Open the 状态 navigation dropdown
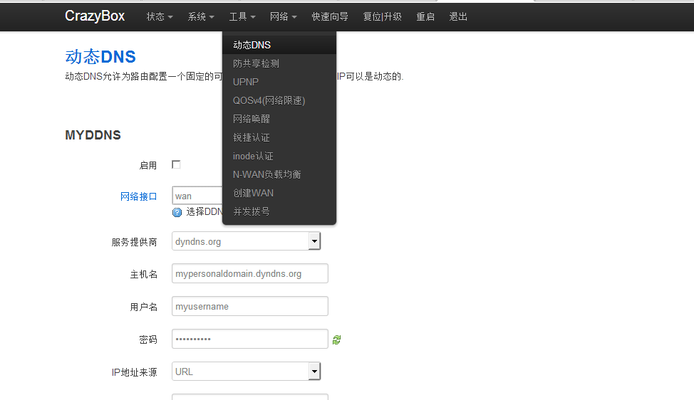The width and height of the screenshot is (694, 400). (x=159, y=17)
